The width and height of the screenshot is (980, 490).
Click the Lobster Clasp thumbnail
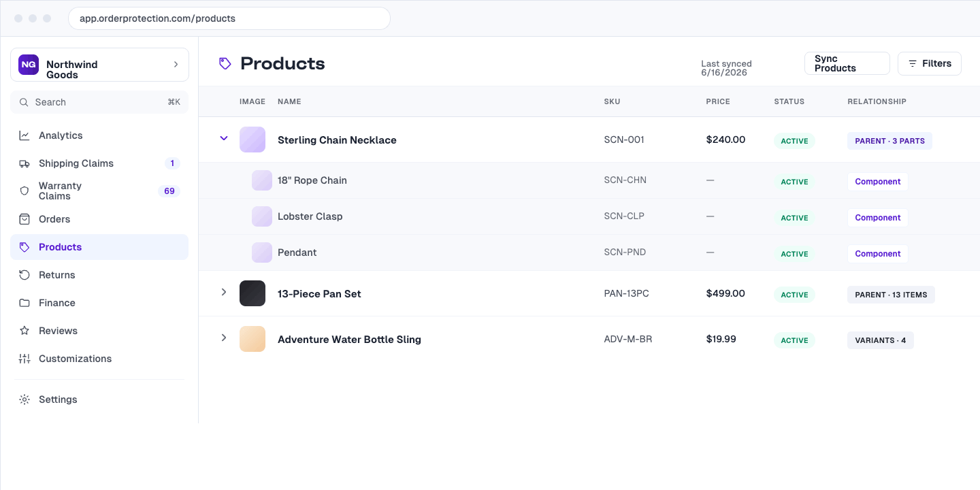coord(262,216)
